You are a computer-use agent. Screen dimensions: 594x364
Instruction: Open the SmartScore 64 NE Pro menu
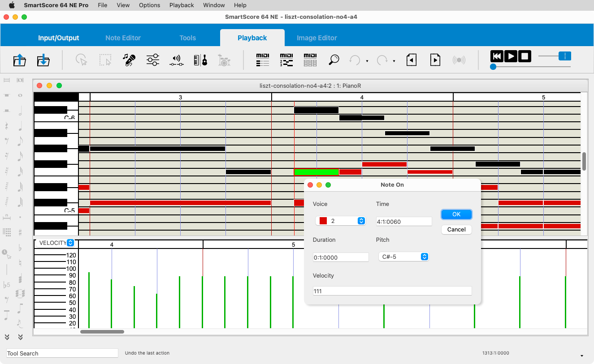click(x=56, y=5)
